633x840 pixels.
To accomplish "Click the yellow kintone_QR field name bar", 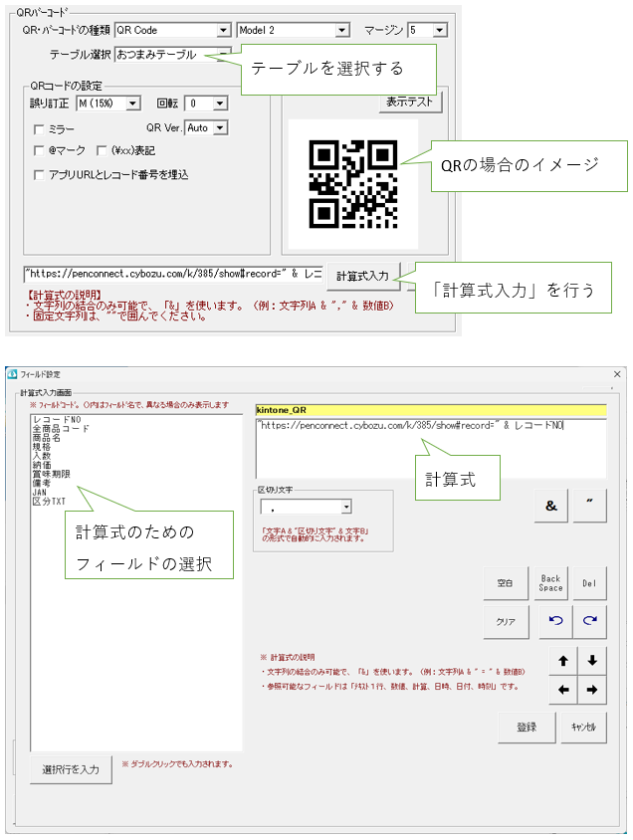I will click(x=432, y=410).
